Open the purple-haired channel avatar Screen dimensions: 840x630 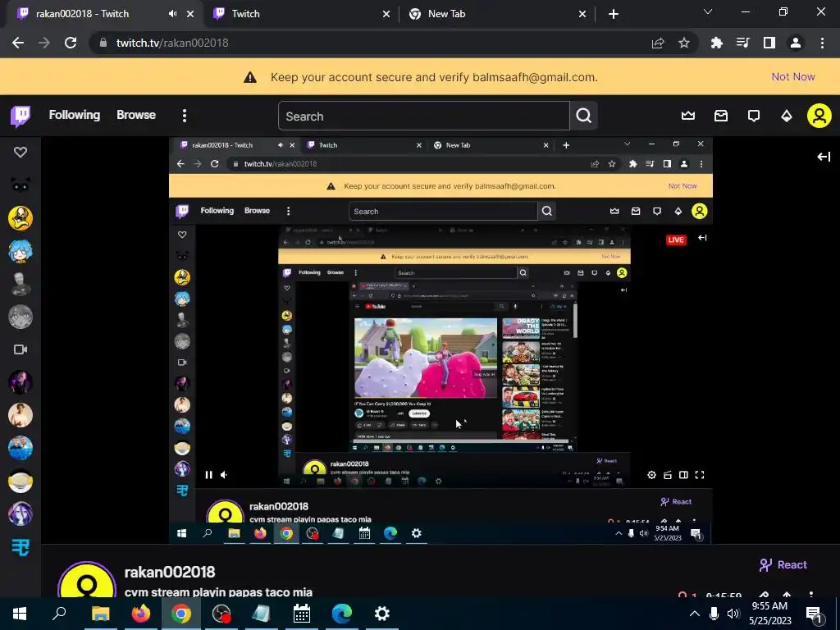[x=21, y=514]
